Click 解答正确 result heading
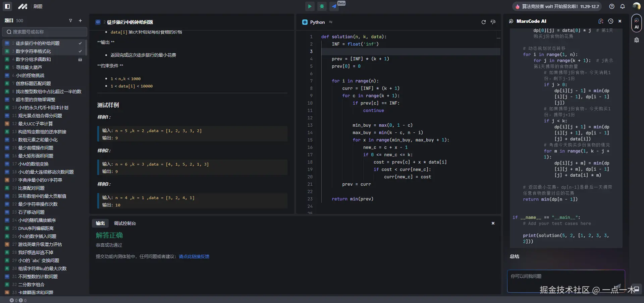 tap(109, 235)
